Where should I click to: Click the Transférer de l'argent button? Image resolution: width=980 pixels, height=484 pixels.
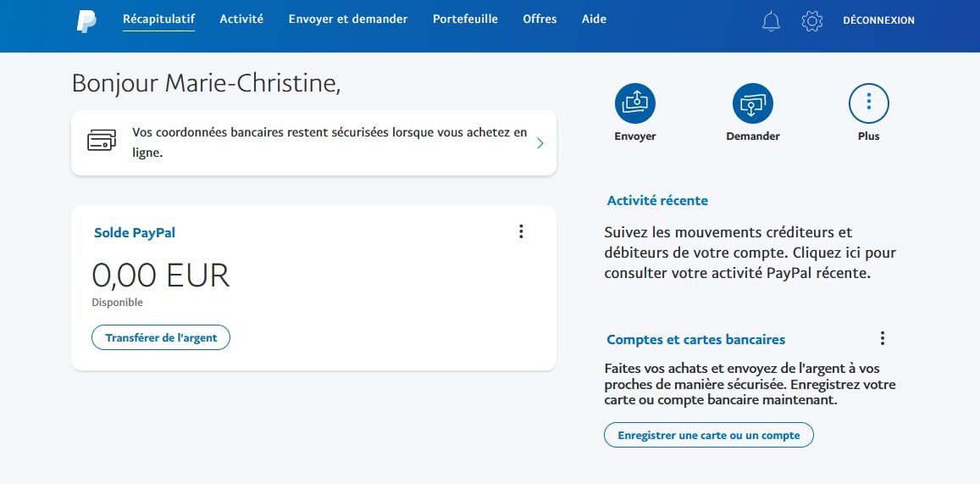161,337
